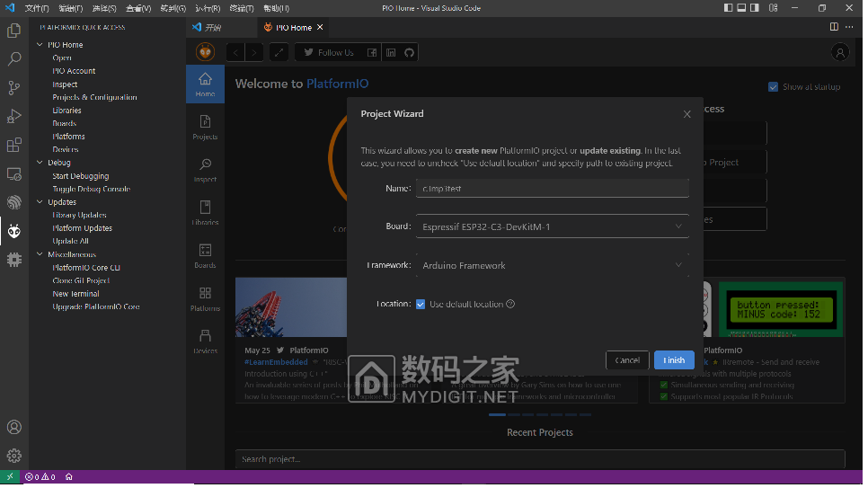Open the Espressif IDF icon in activity bar
The height and width of the screenshot is (488, 868).
(x=13, y=203)
